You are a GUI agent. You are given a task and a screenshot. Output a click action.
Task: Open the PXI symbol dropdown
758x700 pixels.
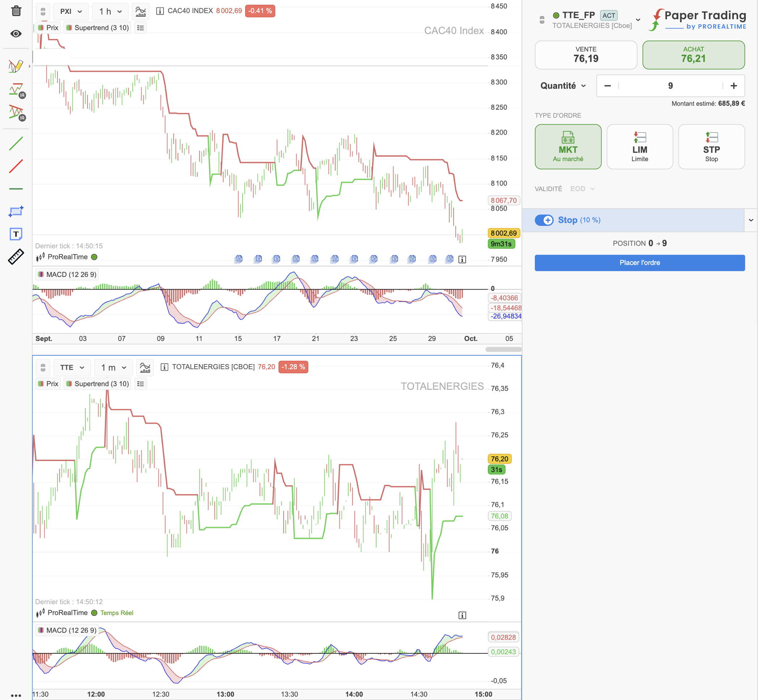pos(71,11)
